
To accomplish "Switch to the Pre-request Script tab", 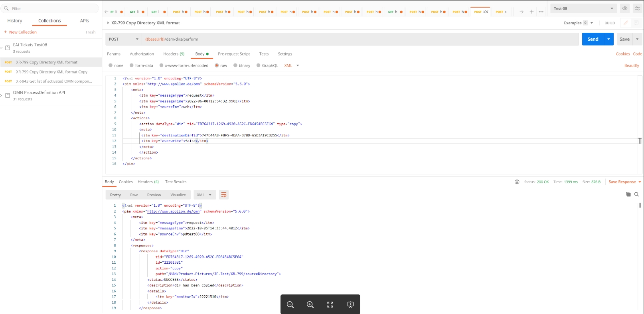I will [x=234, y=54].
